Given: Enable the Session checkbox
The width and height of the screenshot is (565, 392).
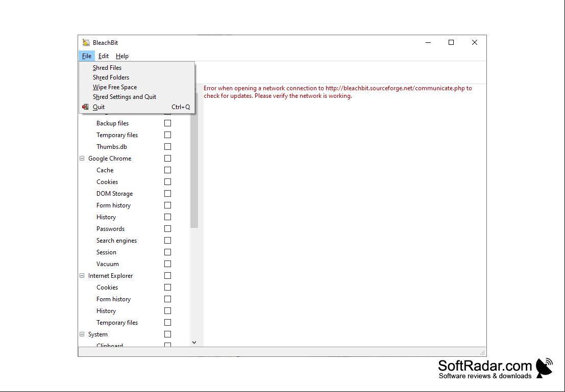Looking at the screenshot, I should click(x=167, y=252).
